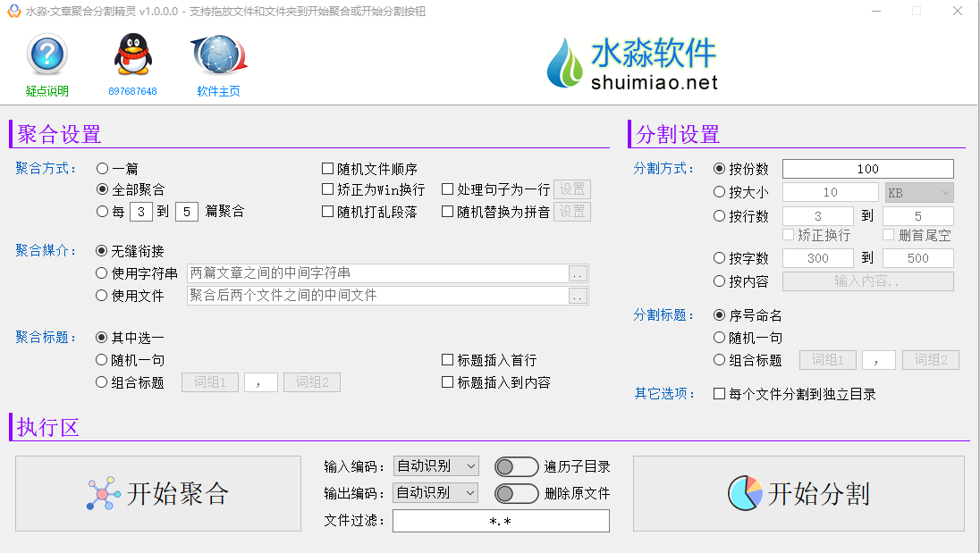Click the 文件过滤 *.* input field

coord(501,521)
